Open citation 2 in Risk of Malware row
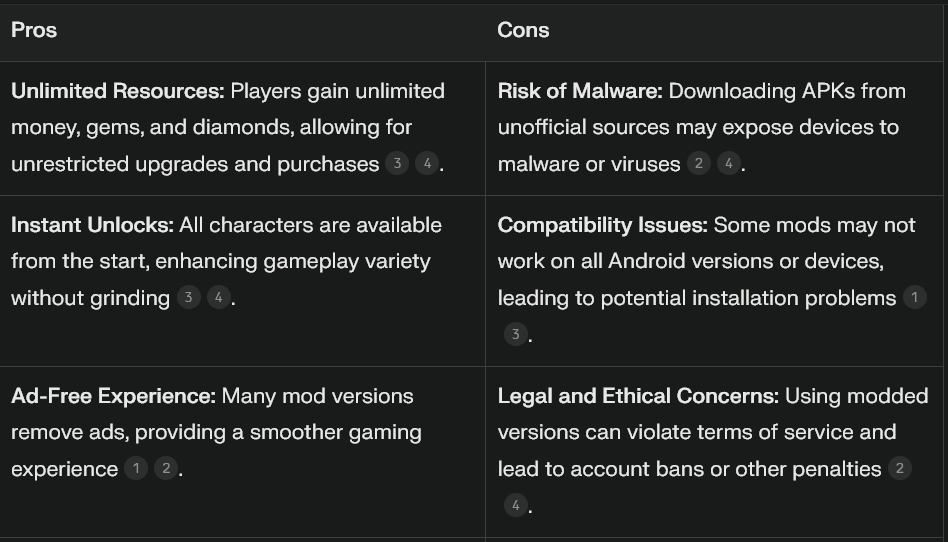The height and width of the screenshot is (542, 948). point(698,163)
